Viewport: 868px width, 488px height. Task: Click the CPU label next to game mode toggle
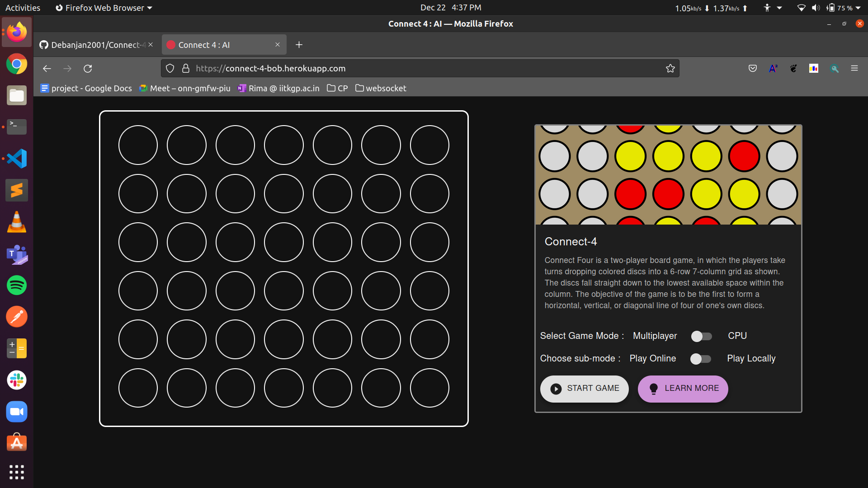(737, 336)
